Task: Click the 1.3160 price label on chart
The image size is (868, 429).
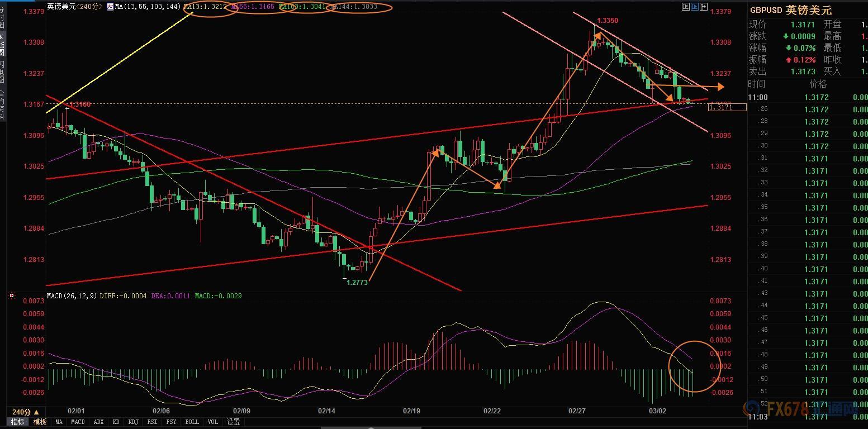Action: 80,104
